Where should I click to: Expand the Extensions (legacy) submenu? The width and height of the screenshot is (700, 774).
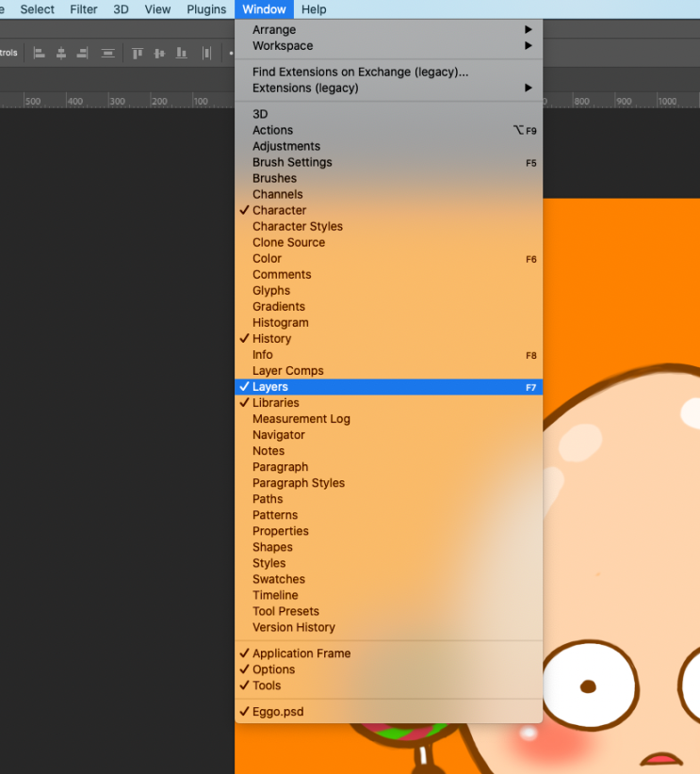(388, 88)
